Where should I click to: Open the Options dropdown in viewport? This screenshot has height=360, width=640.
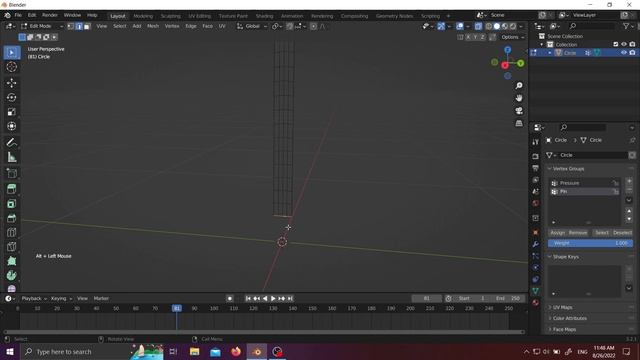(x=513, y=37)
